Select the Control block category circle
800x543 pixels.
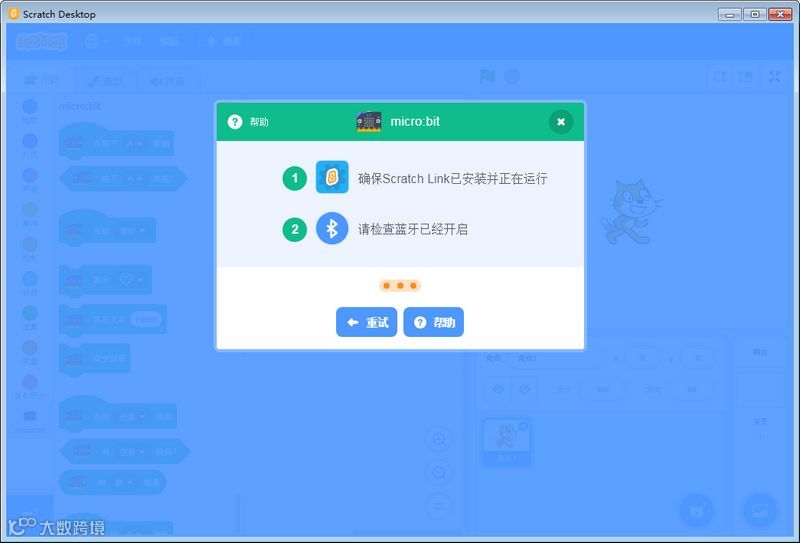click(x=30, y=244)
